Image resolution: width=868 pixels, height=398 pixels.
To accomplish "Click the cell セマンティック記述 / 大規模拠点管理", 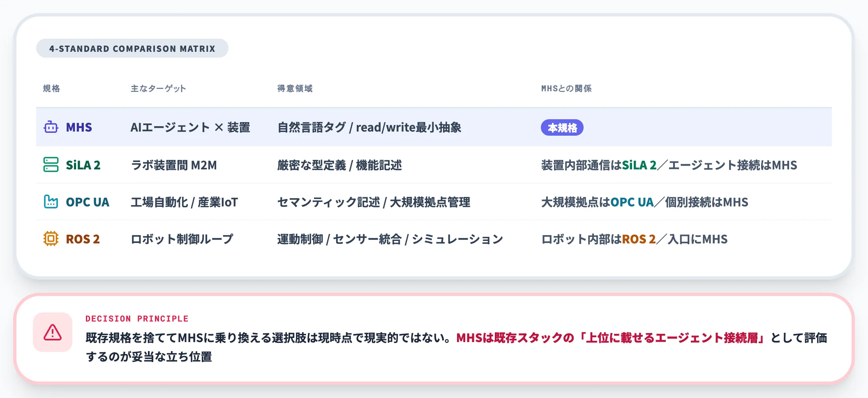I will pos(374,202).
